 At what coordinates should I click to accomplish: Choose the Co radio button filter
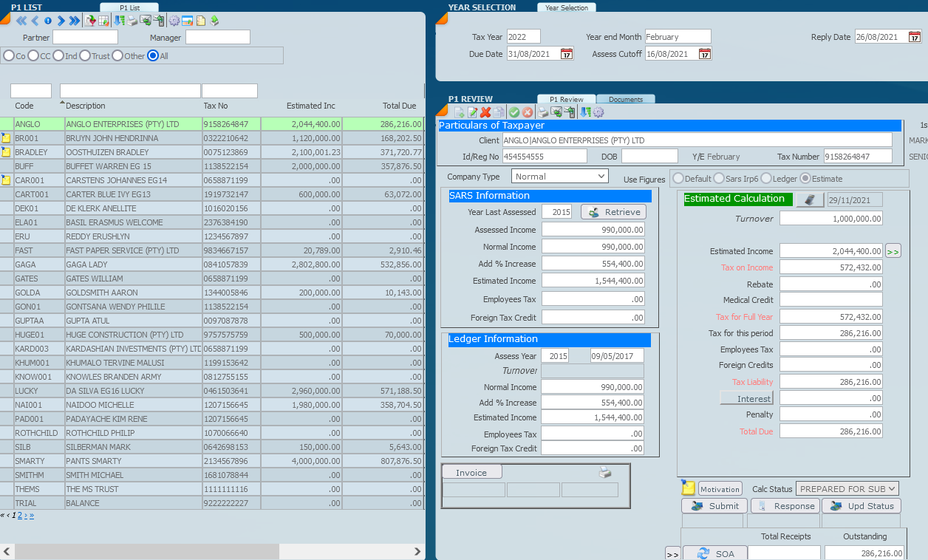[9, 55]
